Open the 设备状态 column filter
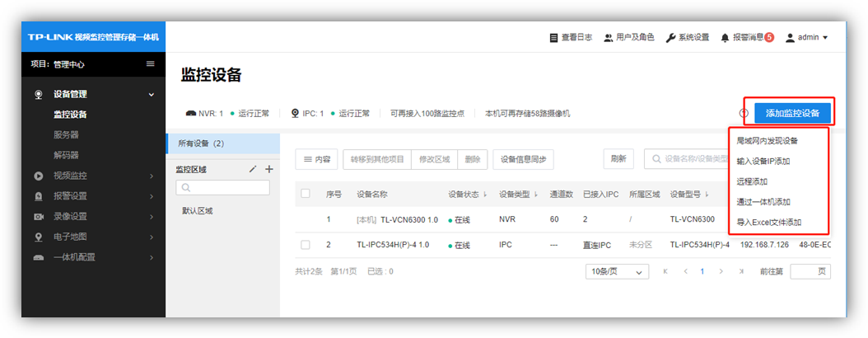The width and height of the screenshot is (868, 338). (x=485, y=195)
